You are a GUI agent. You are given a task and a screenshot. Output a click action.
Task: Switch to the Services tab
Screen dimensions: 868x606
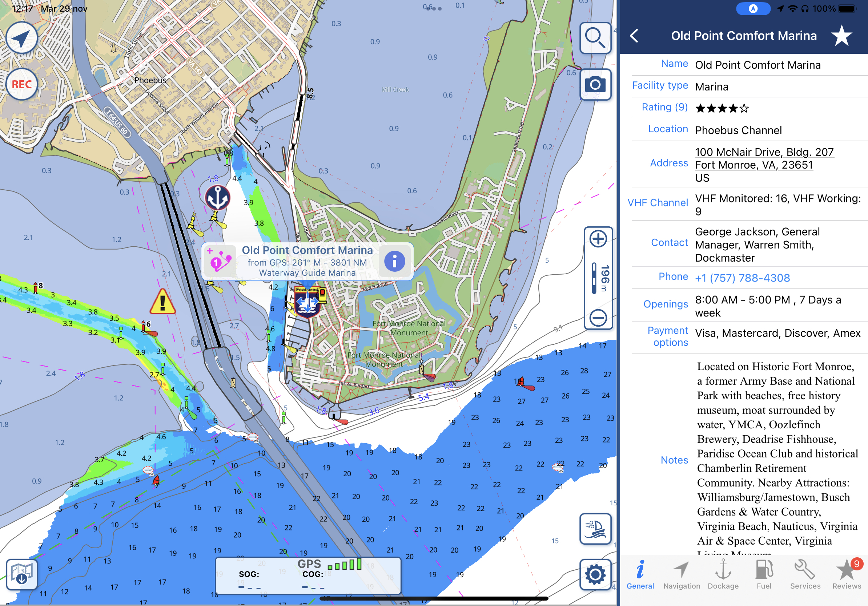805,575
